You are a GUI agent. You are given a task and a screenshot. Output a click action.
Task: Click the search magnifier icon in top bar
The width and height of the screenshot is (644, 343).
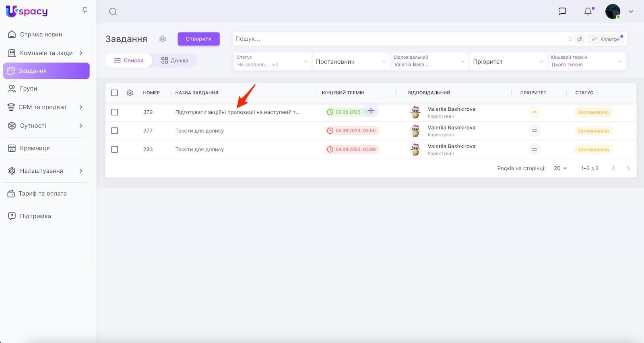coord(113,12)
